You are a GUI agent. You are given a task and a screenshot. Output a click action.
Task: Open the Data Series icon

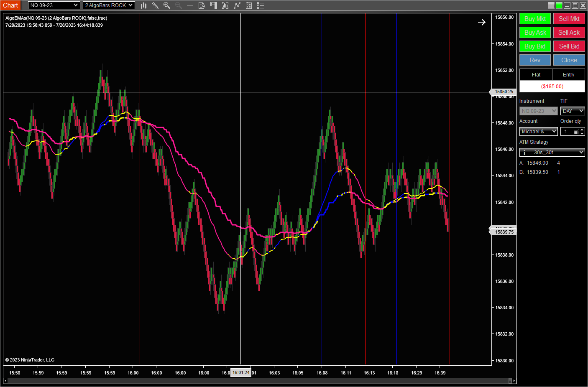(x=225, y=5)
